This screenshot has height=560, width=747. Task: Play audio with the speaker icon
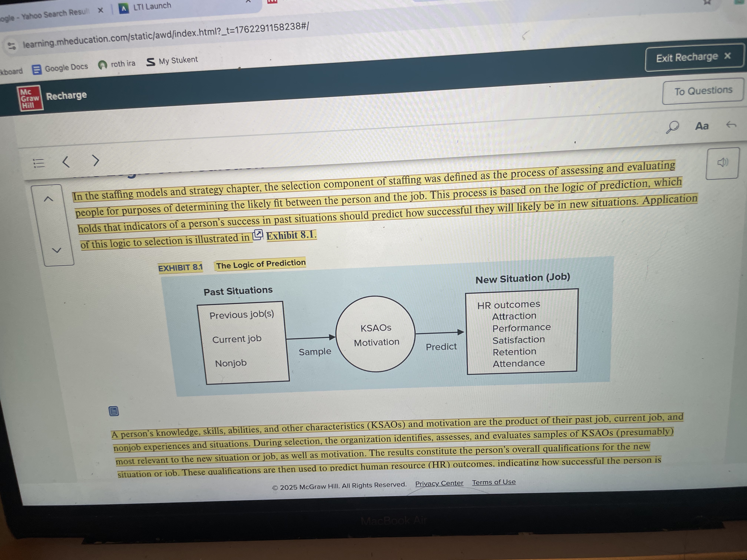coord(722,163)
